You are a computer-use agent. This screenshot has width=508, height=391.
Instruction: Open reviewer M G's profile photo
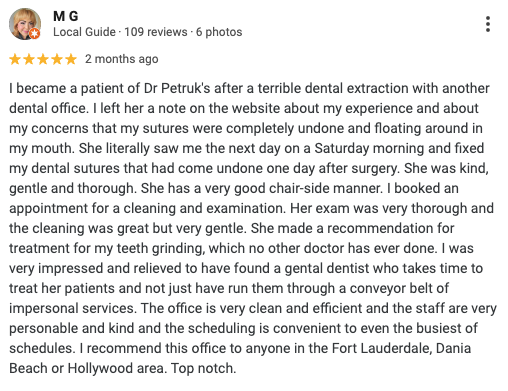(25, 24)
